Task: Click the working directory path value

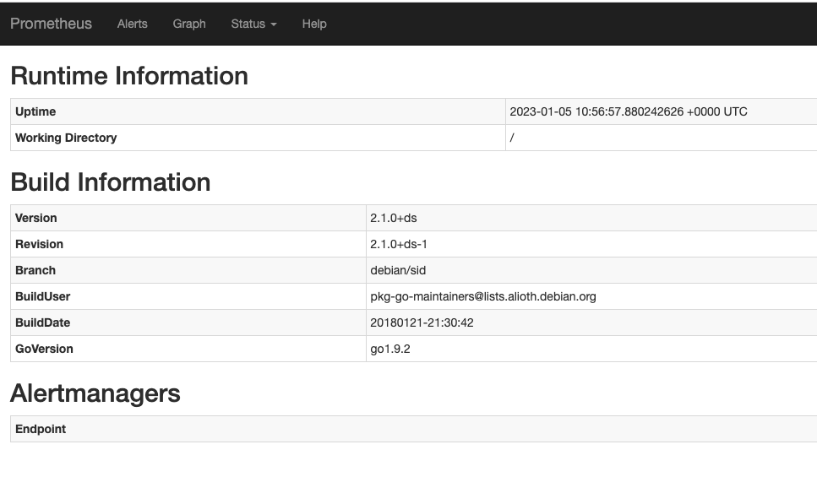Action: click(x=511, y=138)
